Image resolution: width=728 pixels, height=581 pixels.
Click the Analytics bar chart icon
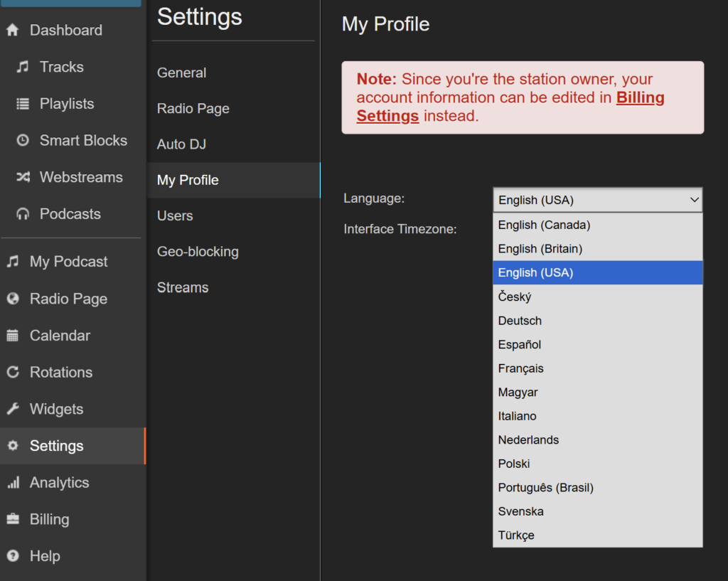[13, 483]
